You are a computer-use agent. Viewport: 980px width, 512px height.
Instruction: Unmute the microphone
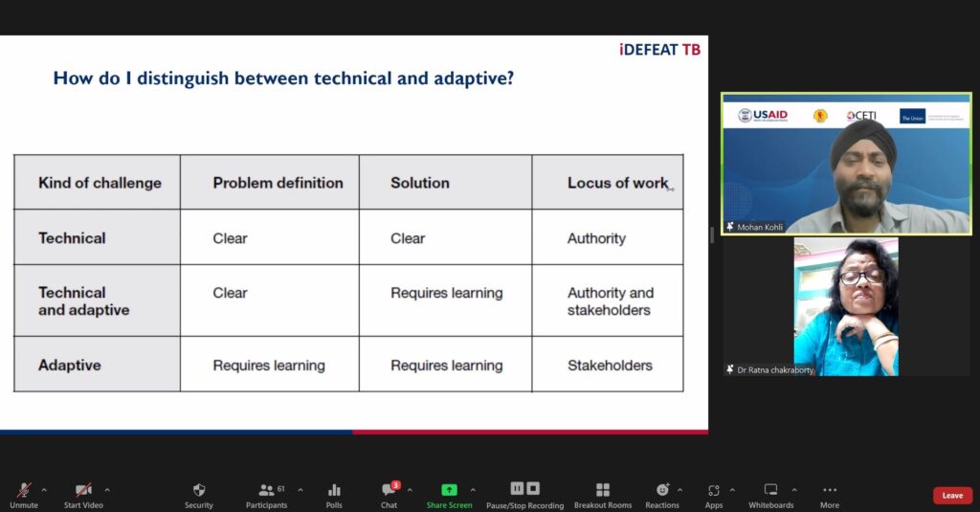[24, 490]
